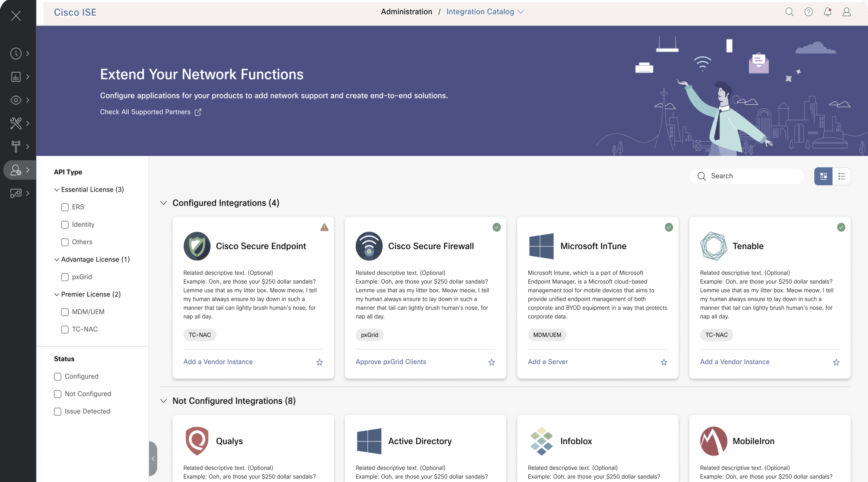Open Check All Supported Partners link
868x482 pixels.
tap(151, 112)
